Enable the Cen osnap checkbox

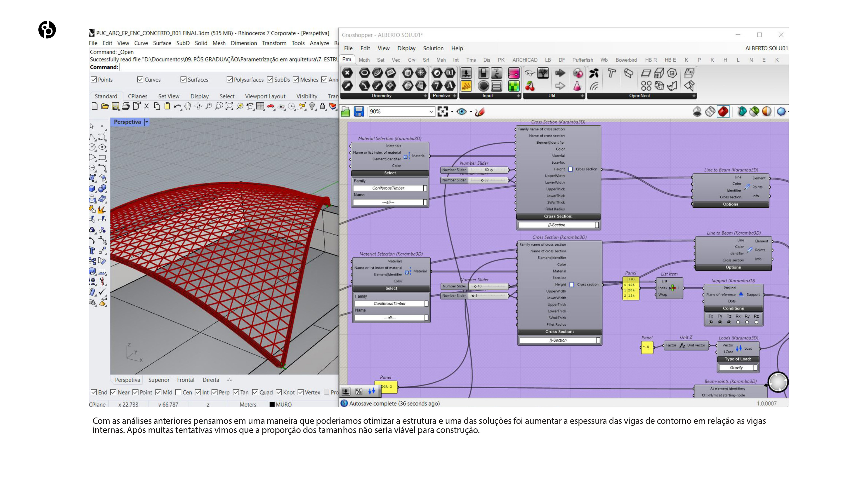179,392
